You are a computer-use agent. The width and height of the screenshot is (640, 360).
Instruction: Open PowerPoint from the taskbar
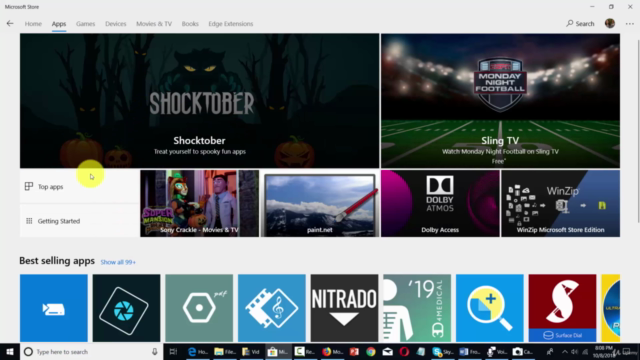point(354,351)
